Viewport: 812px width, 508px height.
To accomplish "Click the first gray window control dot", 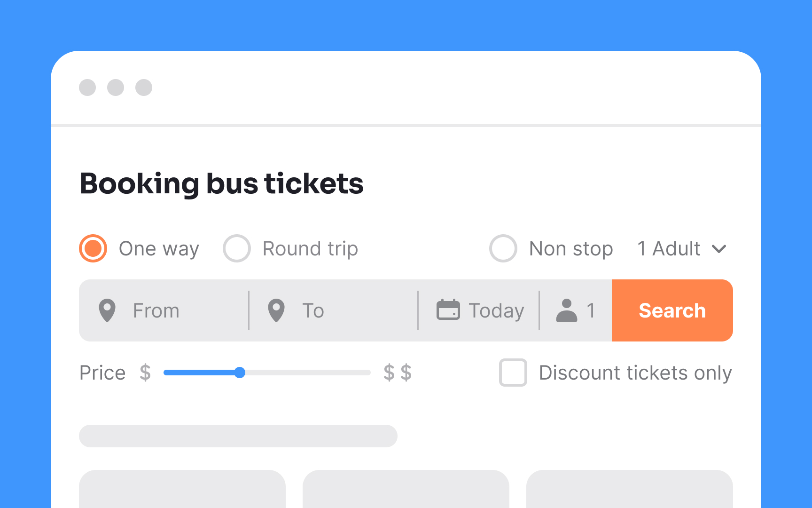I will 87,87.
